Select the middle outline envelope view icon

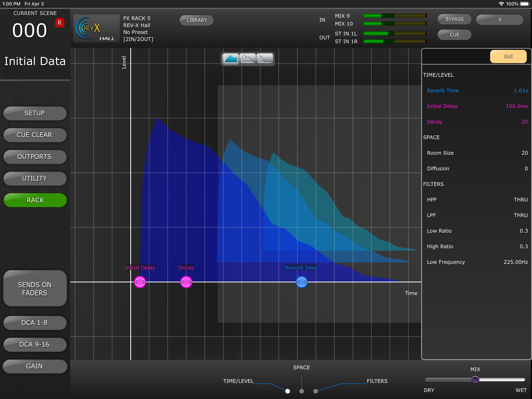click(x=248, y=59)
